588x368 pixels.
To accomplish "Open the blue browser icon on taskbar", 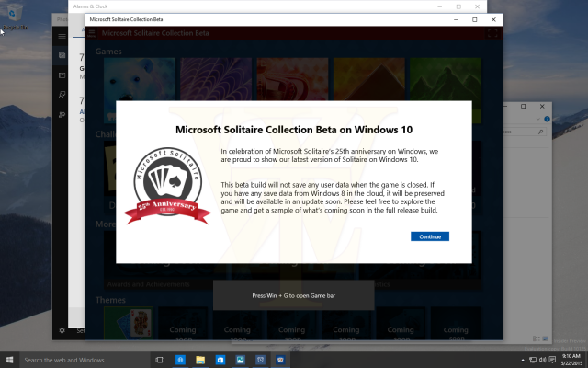I will tap(180, 360).
